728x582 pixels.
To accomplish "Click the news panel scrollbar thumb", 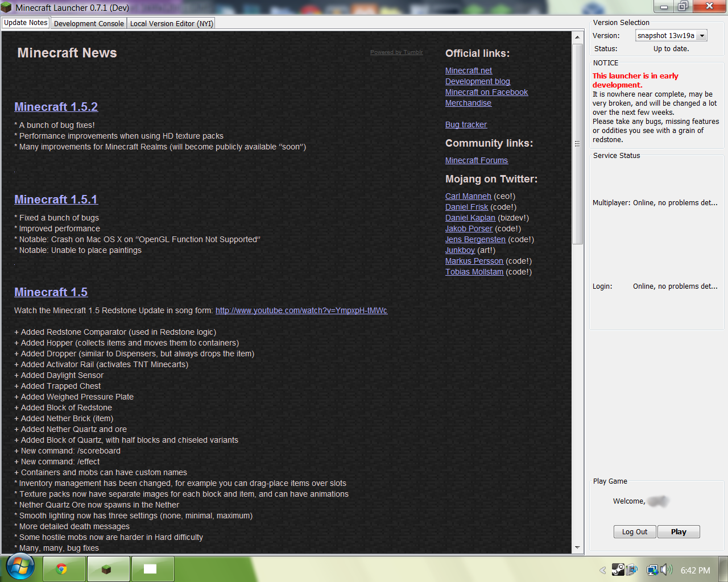I will (577, 144).
